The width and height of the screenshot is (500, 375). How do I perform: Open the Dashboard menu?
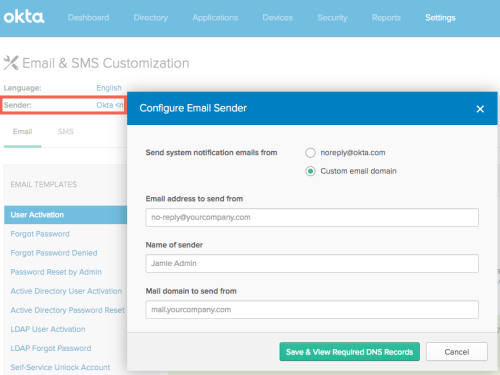tap(88, 18)
